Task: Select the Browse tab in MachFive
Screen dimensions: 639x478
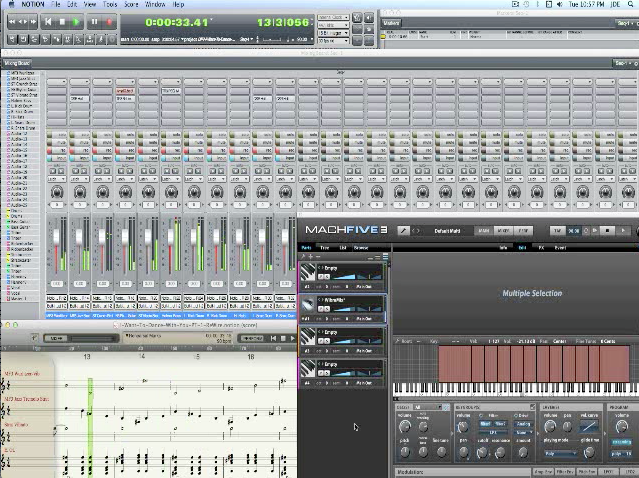Action: pyautogui.click(x=361, y=247)
